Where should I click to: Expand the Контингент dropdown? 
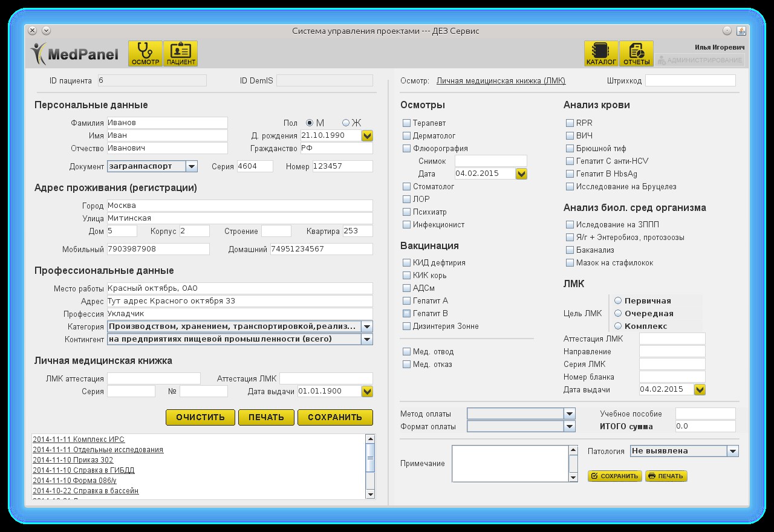366,340
